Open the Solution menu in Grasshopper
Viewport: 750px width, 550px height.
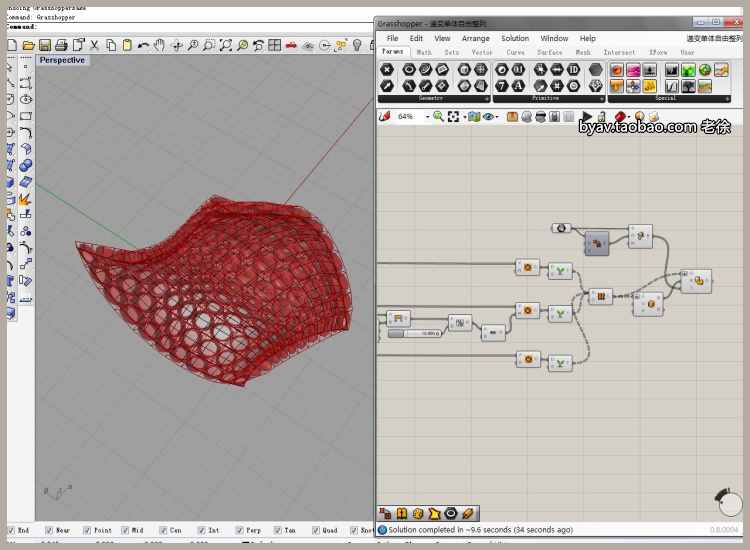tap(515, 38)
